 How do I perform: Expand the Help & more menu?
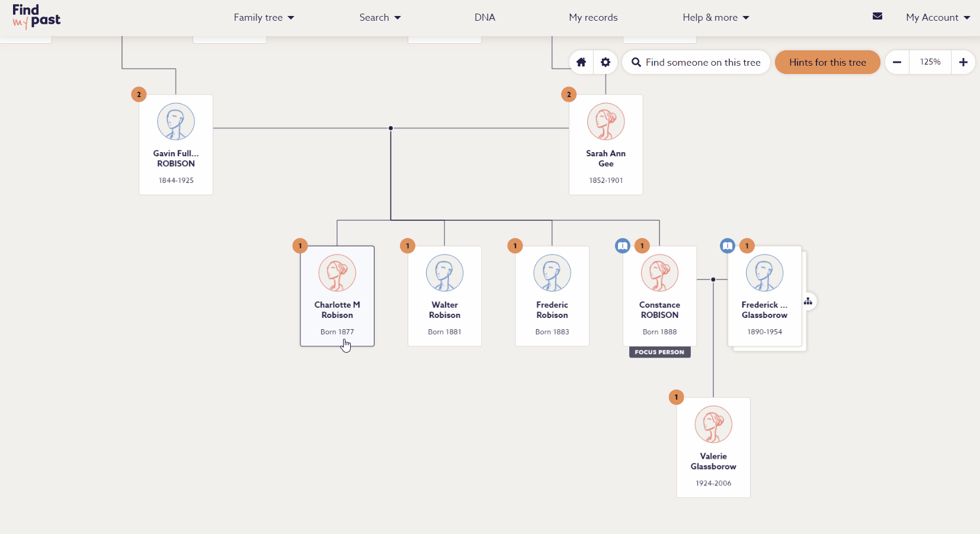[716, 17]
